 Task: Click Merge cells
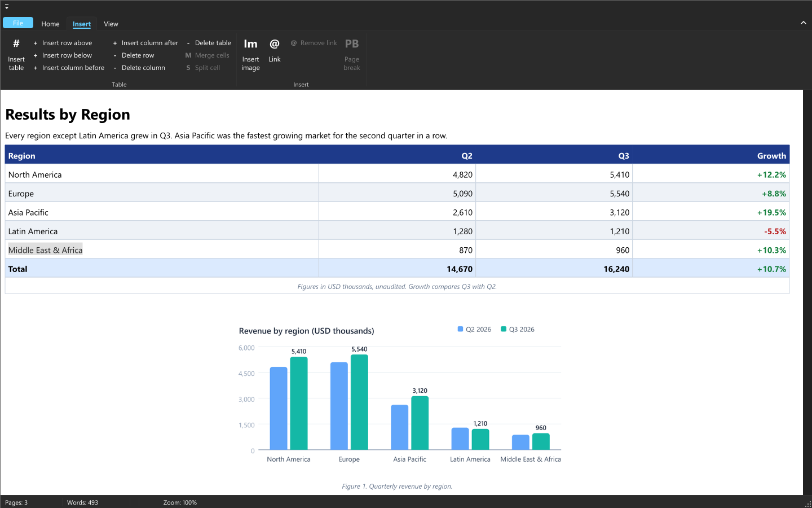click(x=208, y=55)
